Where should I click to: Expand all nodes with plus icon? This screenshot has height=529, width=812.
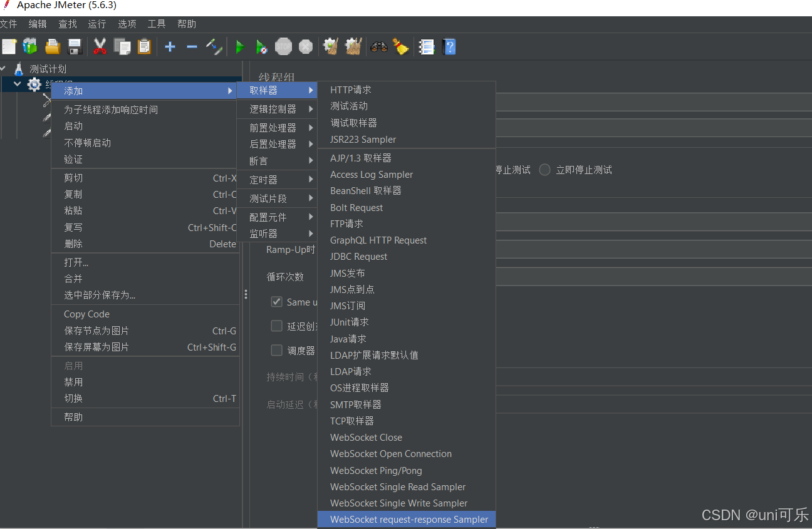pos(170,46)
